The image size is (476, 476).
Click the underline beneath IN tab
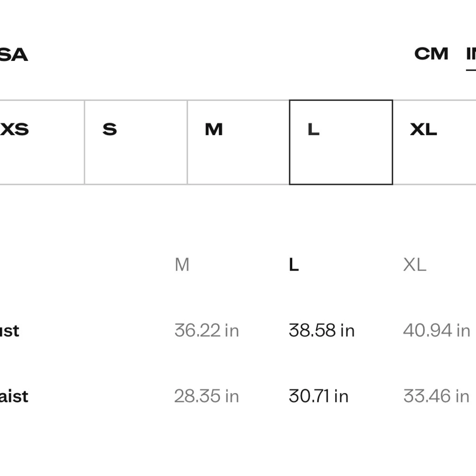(x=471, y=70)
